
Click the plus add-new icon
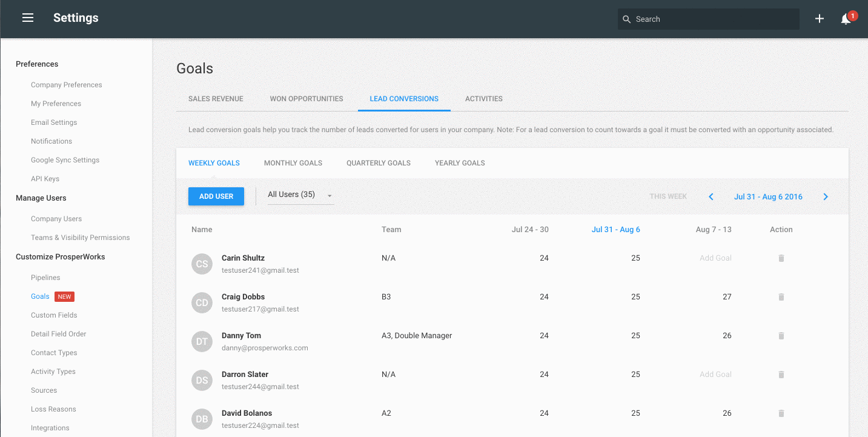(820, 19)
